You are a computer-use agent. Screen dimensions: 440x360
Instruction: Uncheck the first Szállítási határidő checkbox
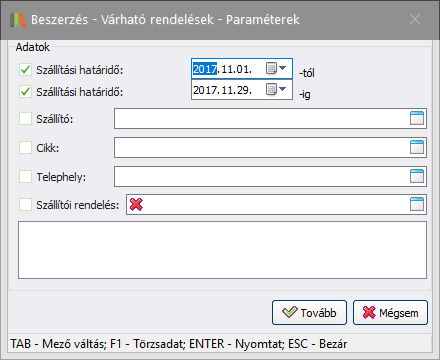point(25,70)
